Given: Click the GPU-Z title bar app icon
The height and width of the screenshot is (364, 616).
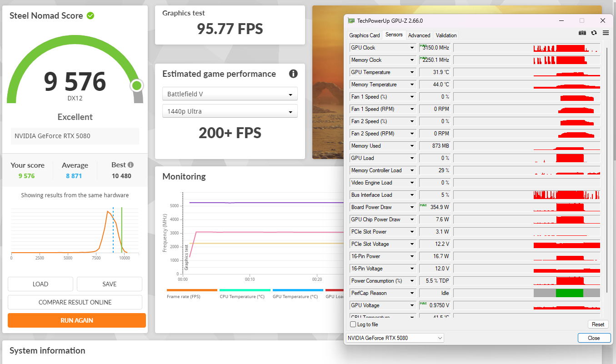Looking at the screenshot, I should (351, 20).
